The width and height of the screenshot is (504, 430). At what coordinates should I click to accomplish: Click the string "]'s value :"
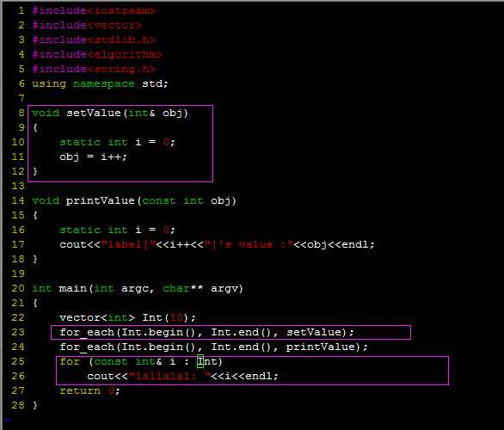tap(249, 244)
